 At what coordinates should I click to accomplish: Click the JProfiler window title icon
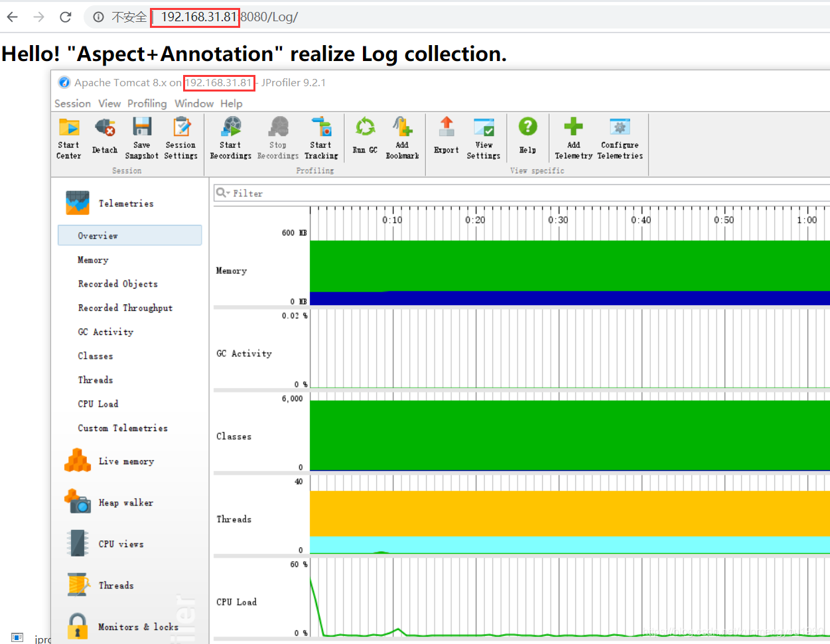coord(64,83)
